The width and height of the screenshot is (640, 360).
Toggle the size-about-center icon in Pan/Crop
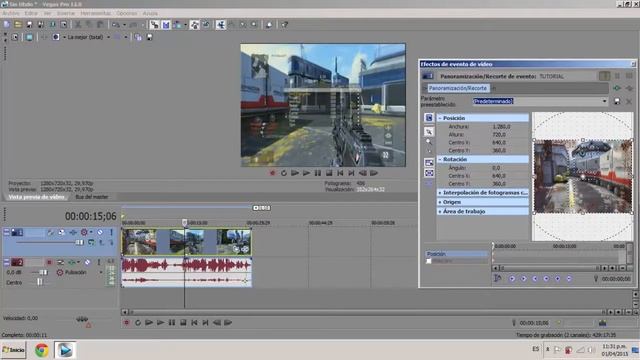pos(429,173)
